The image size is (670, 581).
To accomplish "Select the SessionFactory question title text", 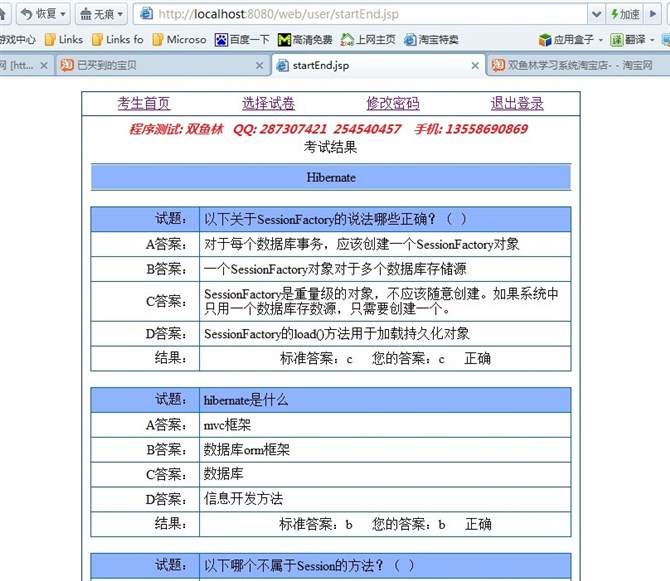I will [335, 220].
